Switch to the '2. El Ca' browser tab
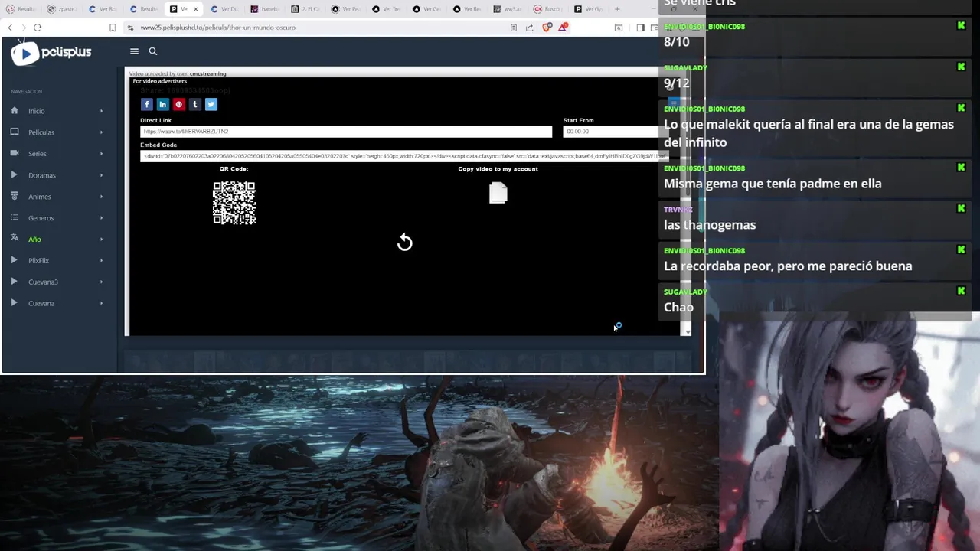 tap(306, 9)
